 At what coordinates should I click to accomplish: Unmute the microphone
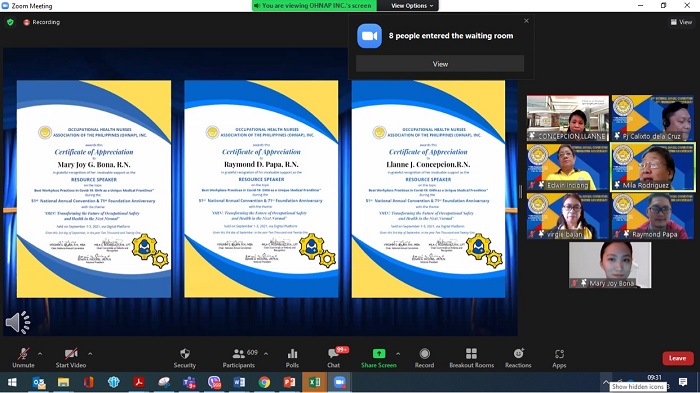[x=23, y=358]
